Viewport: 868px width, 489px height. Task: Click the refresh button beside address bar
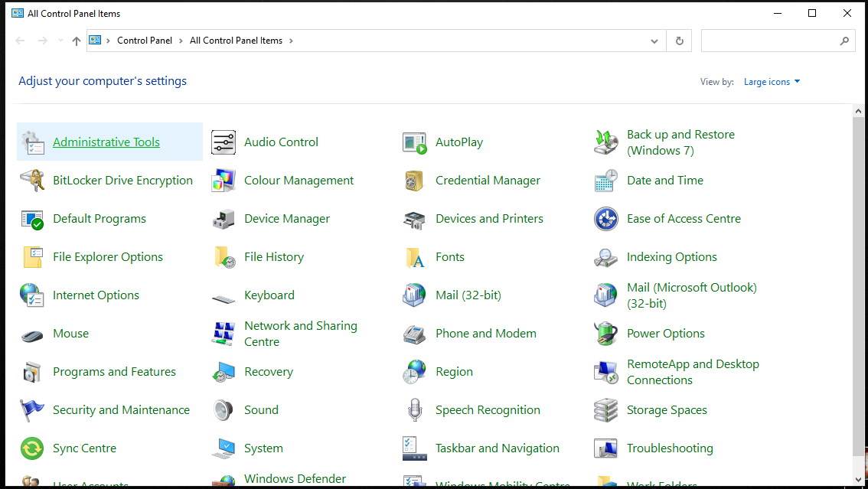679,41
